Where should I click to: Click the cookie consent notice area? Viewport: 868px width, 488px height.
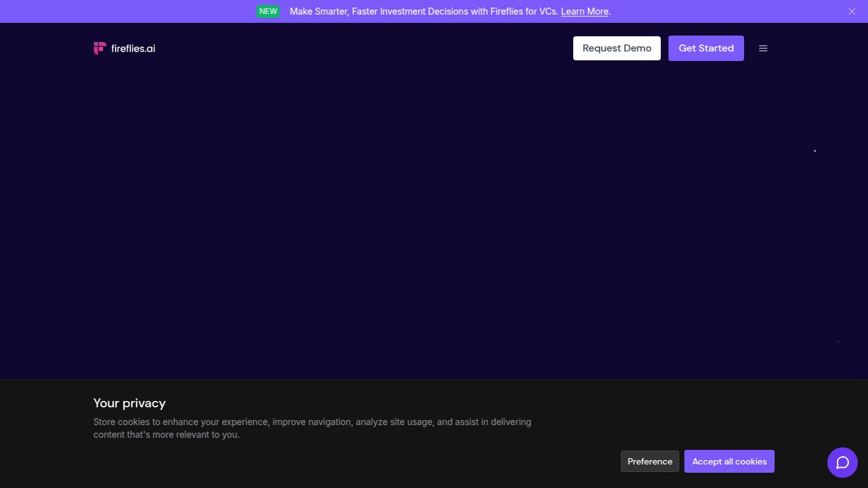[x=311, y=428]
